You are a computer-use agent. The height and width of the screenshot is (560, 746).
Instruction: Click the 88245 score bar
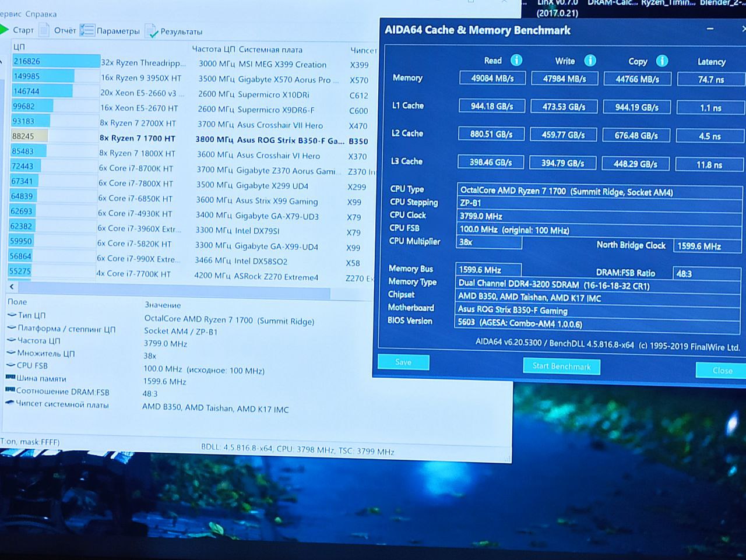(x=30, y=136)
